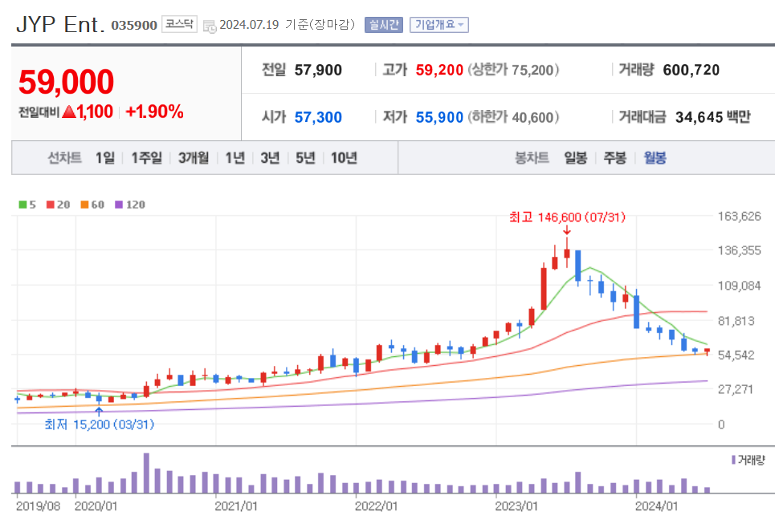Click the 2024.07.19 기준(장마감) date text

[x=287, y=25]
